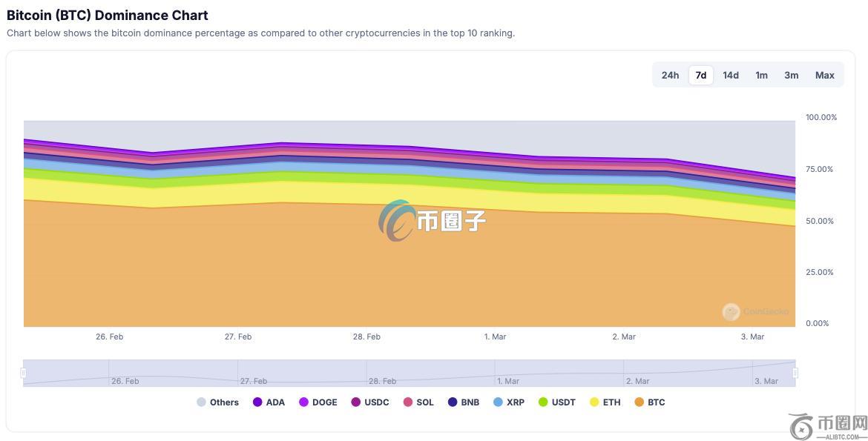This screenshot has width=868, height=441.
Task: Click the CoinGecko logo watermark
Action: [x=731, y=312]
